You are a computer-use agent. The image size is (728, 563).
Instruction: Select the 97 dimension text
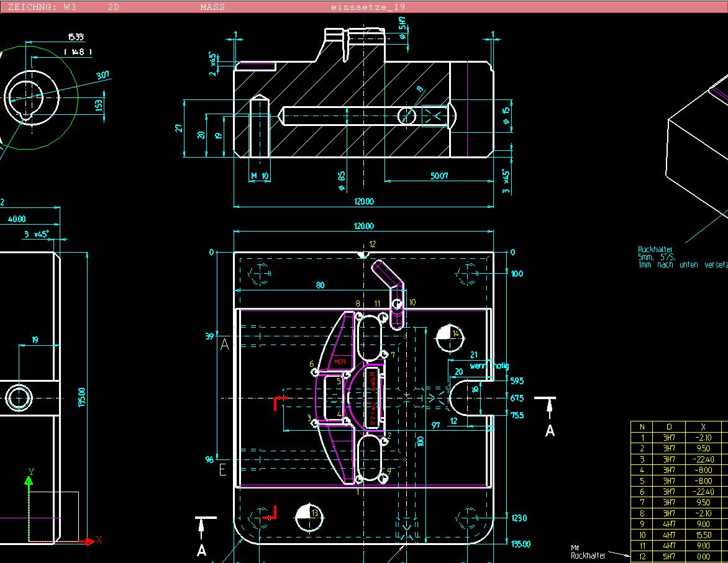point(435,425)
